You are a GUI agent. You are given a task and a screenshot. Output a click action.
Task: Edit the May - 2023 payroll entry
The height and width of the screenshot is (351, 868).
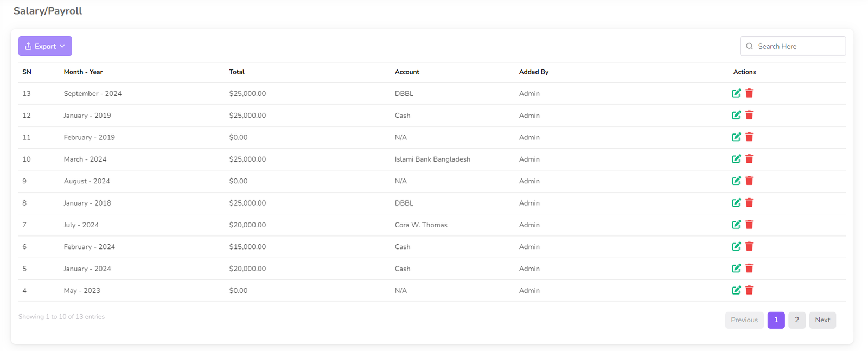[x=736, y=290]
